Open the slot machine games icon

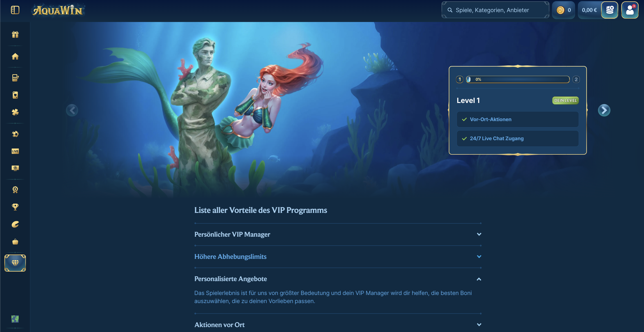15,78
